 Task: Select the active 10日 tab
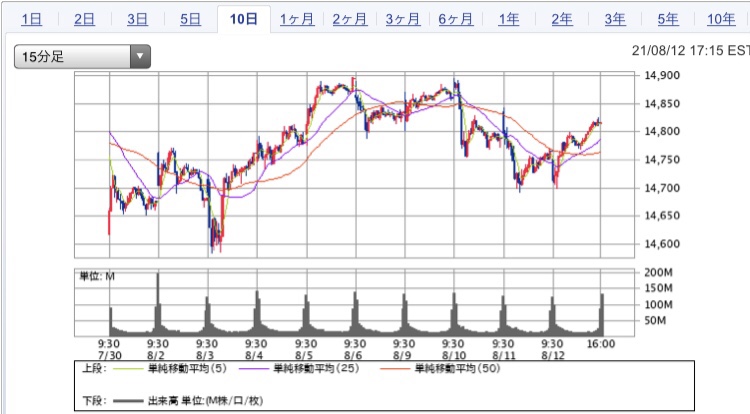pyautogui.click(x=243, y=19)
